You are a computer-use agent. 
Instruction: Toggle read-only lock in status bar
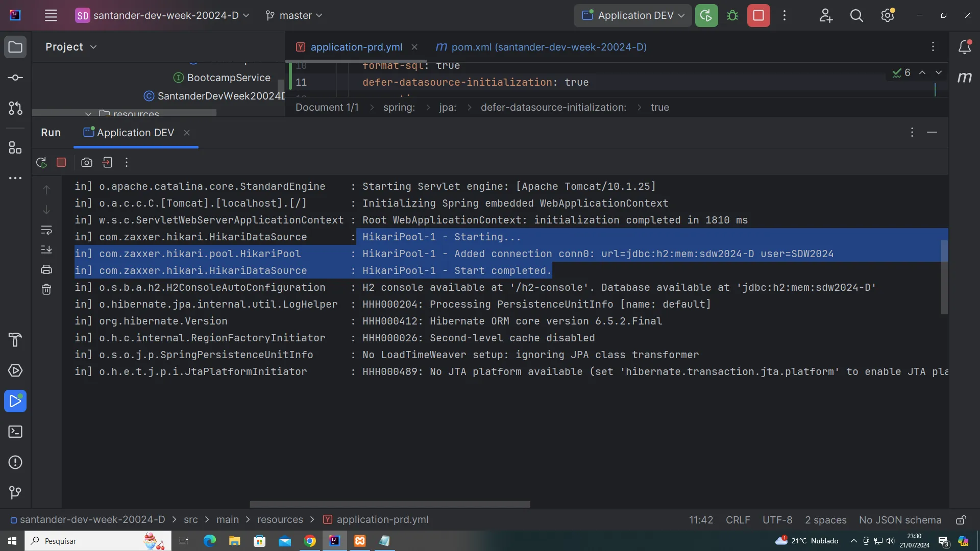(x=961, y=520)
